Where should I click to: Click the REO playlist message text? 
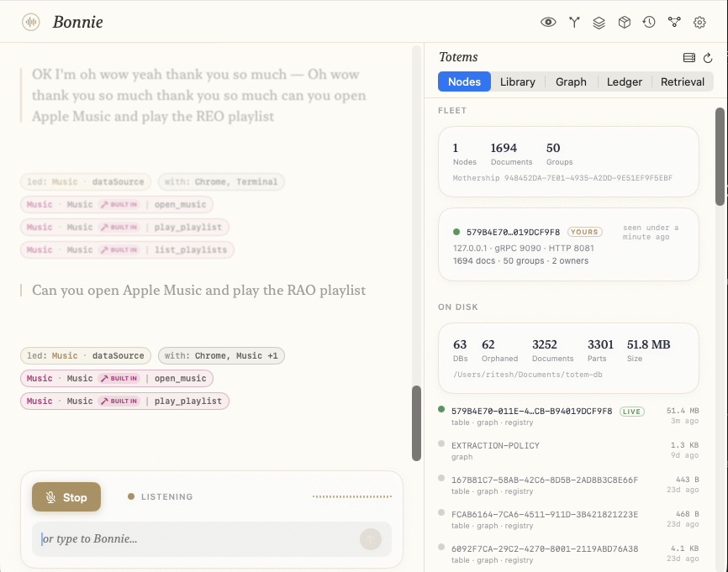point(198,95)
